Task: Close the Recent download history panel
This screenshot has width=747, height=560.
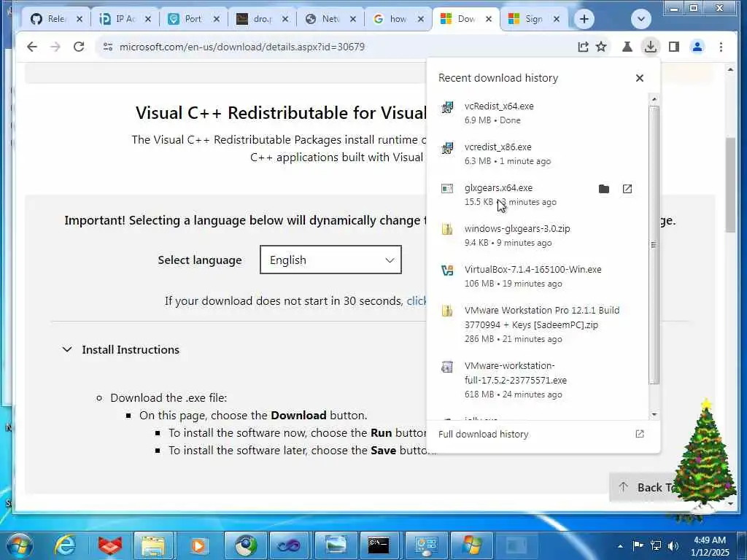Action: pos(639,78)
